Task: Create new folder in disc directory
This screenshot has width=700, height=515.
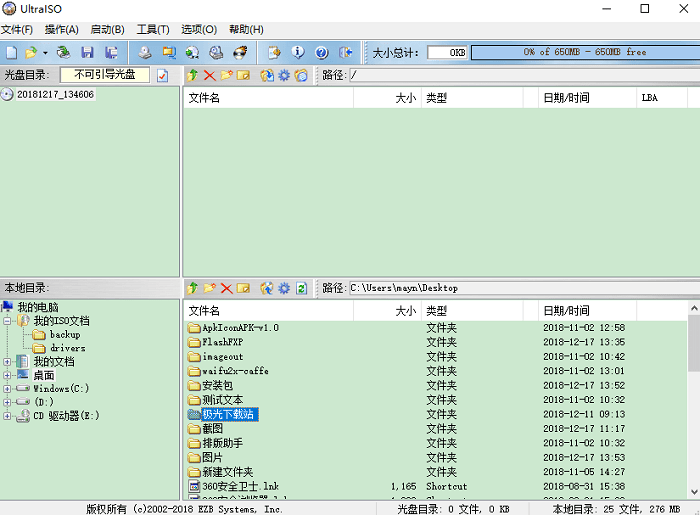Action: point(226,75)
